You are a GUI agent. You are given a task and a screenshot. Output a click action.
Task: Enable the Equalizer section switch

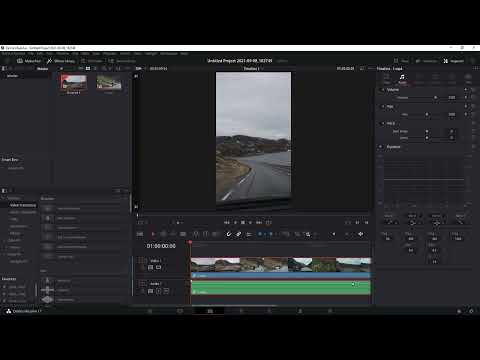pyautogui.click(x=381, y=147)
